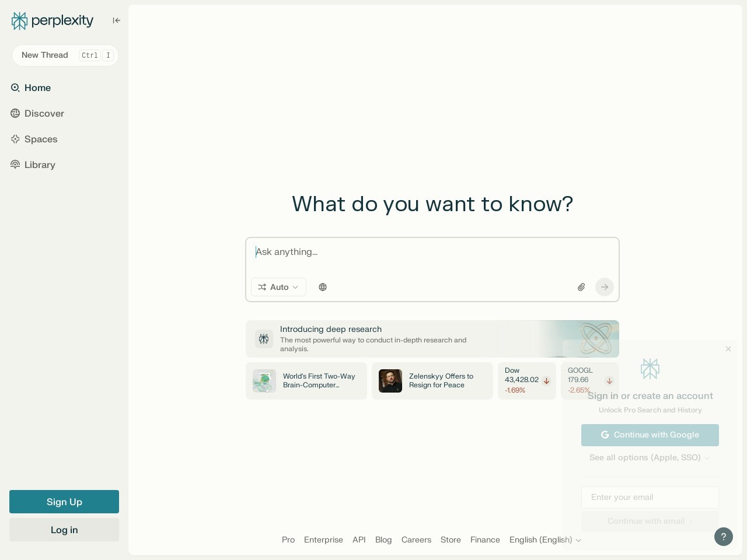This screenshot has height=560, width=747.
Task: Click the Discover globe icon
Action: [15, 113]
